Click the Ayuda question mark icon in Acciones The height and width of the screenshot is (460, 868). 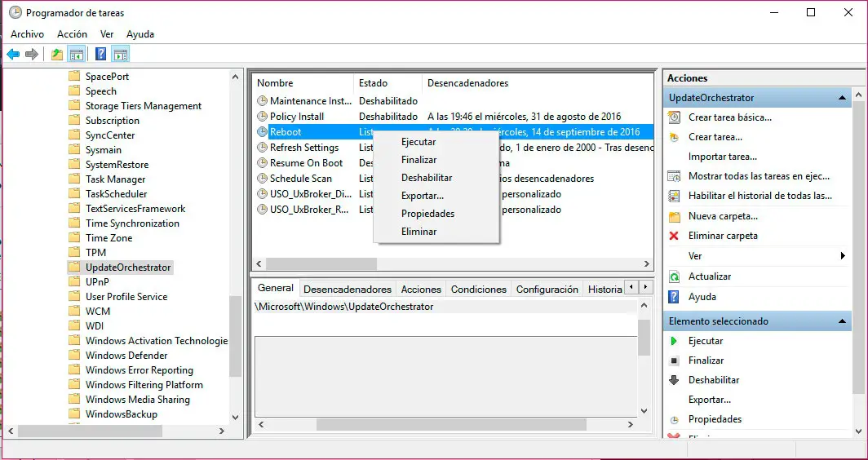tap(674, 297)
